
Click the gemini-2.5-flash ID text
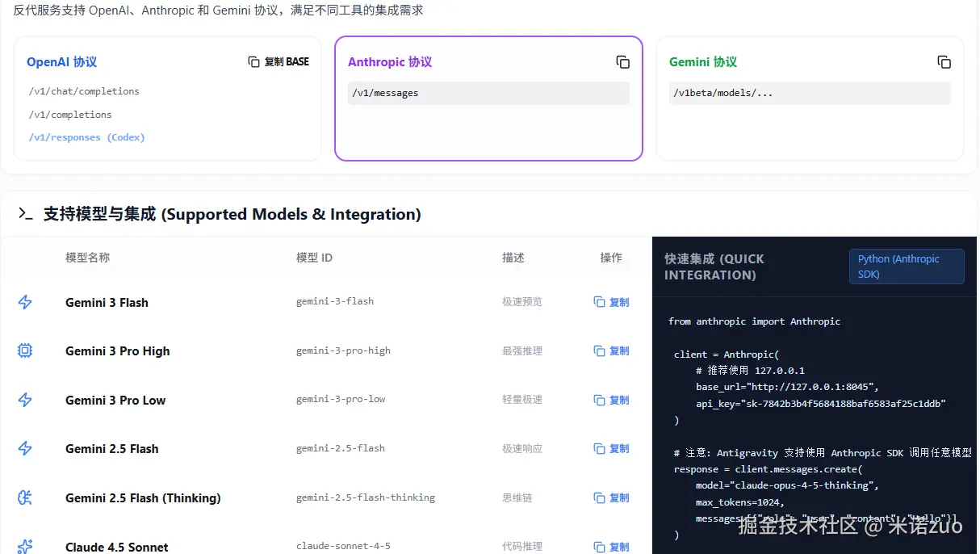tap(341, 448)
